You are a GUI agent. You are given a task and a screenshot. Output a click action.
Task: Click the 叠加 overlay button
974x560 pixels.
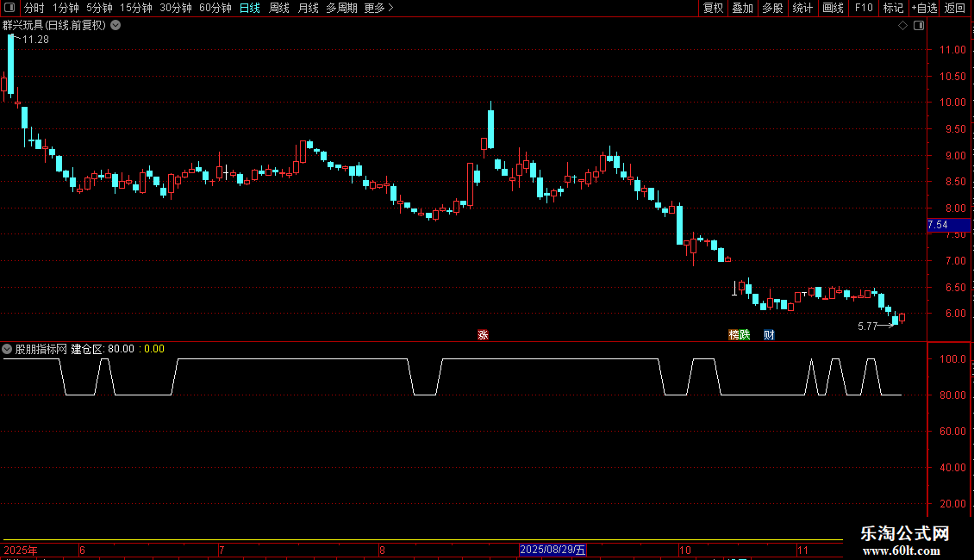(x=742, y=8)
